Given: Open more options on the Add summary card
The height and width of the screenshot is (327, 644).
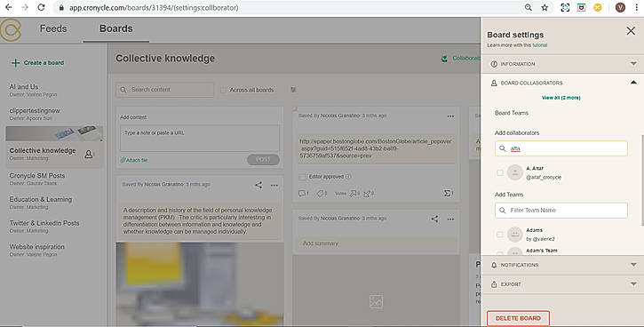Looking at the screenshot, I should (x=450, y=219).
